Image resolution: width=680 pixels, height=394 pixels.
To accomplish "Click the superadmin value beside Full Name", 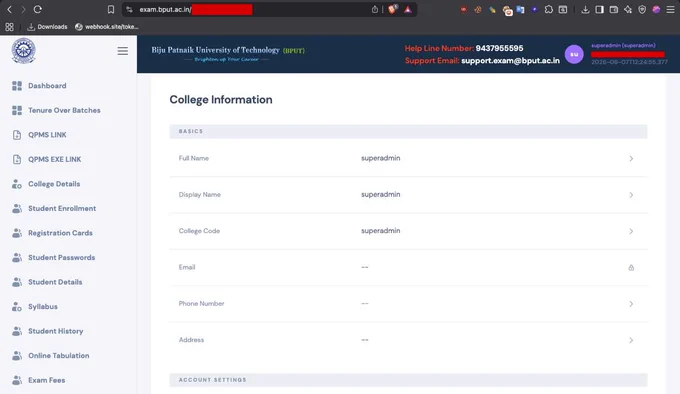I will 380,158.
